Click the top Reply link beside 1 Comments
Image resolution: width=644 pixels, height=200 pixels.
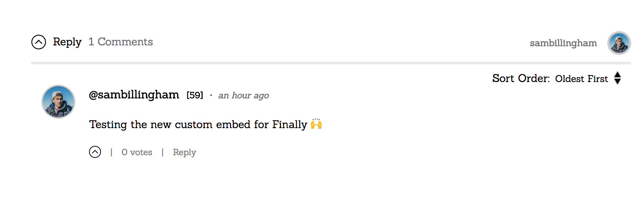pos(67,42)
